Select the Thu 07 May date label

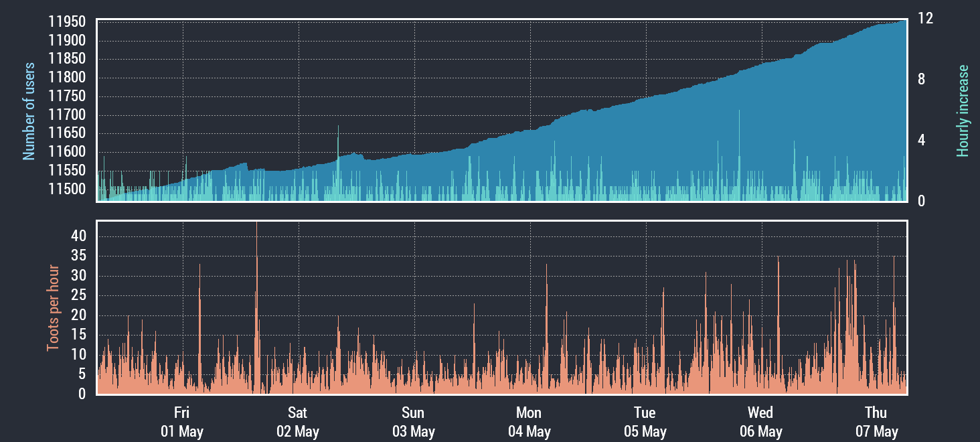click(x=876, y=422)
